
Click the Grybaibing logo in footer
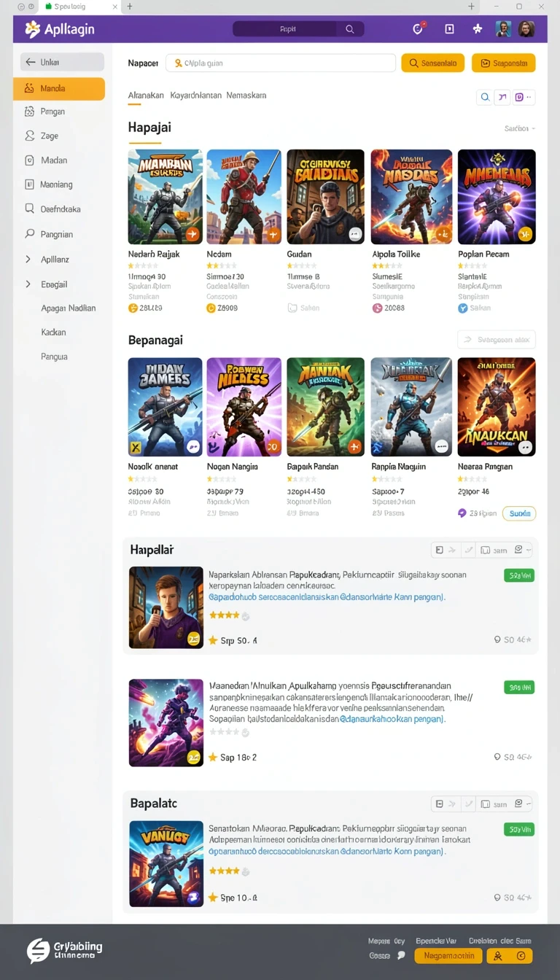65,950
